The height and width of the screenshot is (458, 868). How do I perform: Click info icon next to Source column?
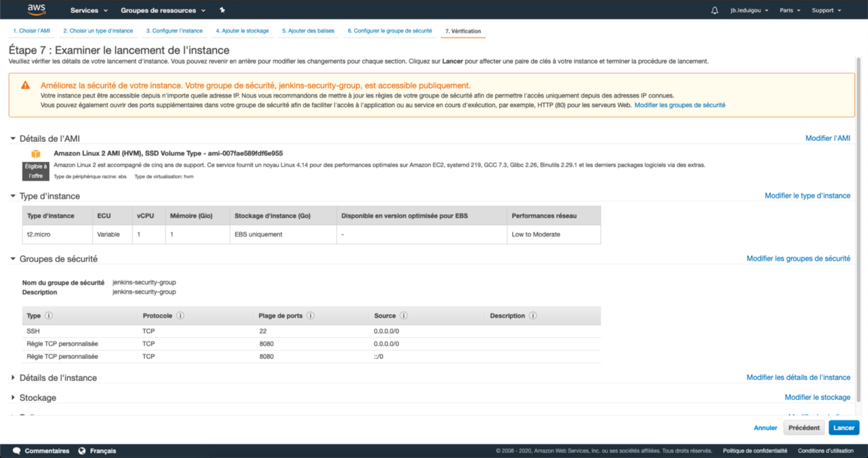(404, 316)
